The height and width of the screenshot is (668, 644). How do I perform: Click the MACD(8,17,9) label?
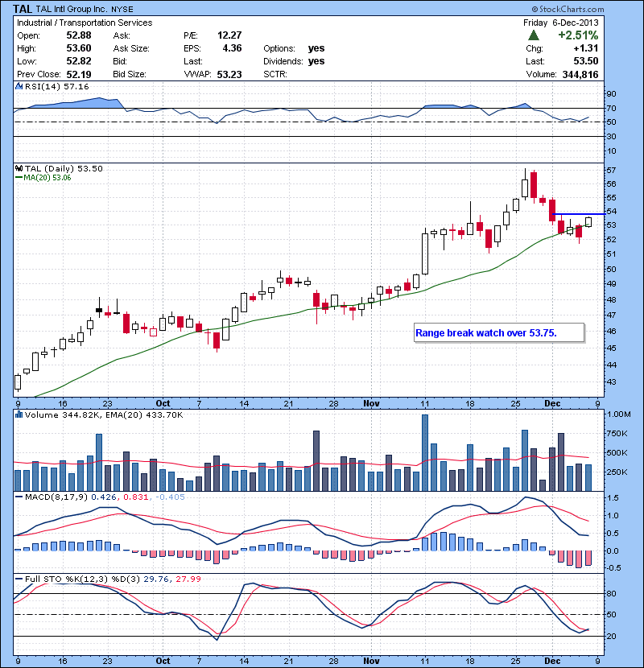(56, 497)
